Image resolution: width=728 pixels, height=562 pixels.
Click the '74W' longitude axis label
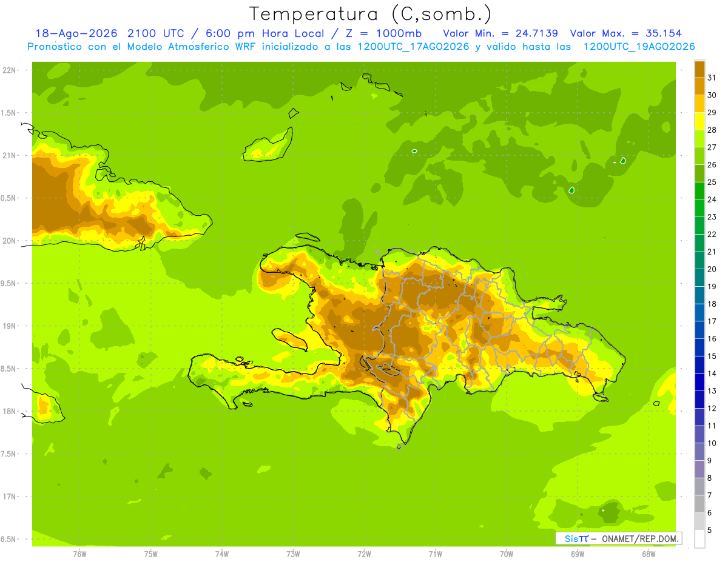pos(222,554)
